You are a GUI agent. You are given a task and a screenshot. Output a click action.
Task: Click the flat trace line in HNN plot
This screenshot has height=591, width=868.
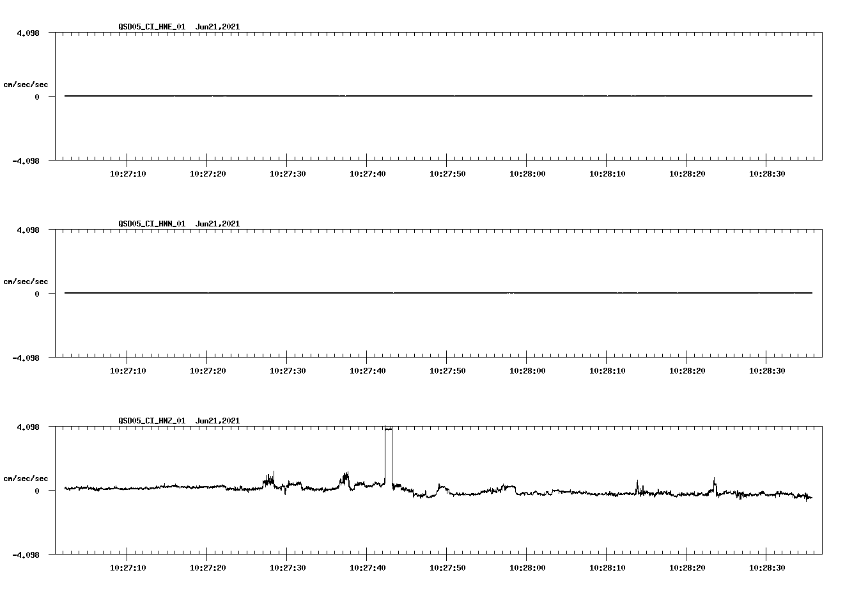point(438,293)
